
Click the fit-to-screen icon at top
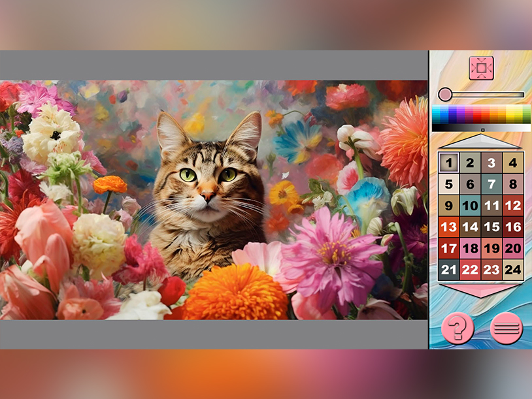pos(481,68)
